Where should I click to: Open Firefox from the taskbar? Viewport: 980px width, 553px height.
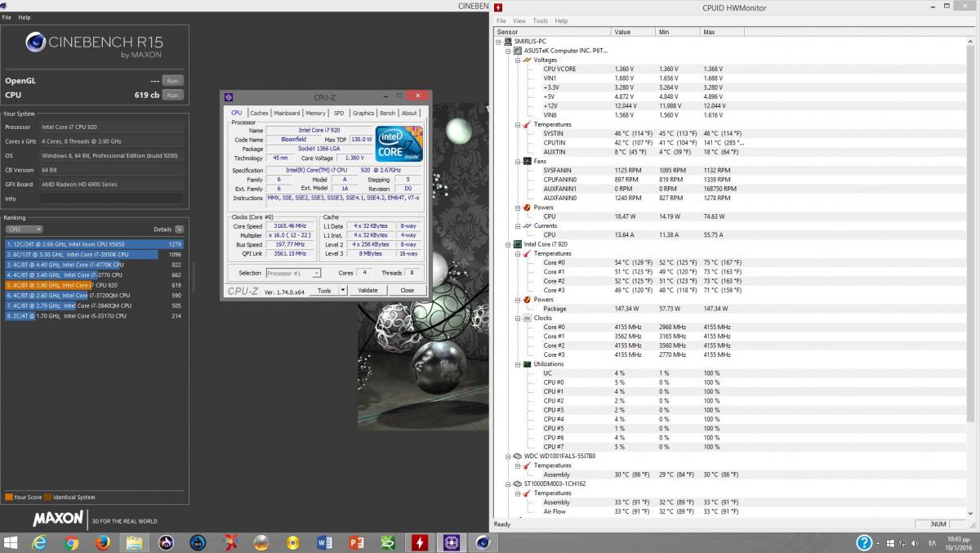click(103, 542)
